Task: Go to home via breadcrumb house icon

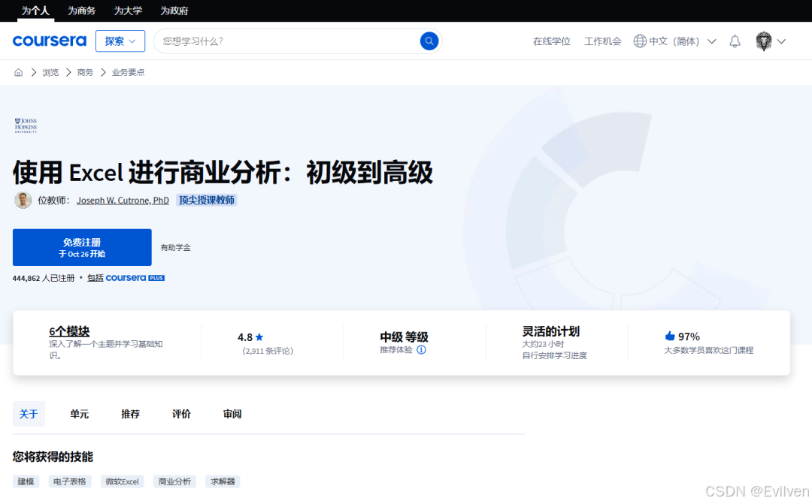Action: [x=18, y=72]
